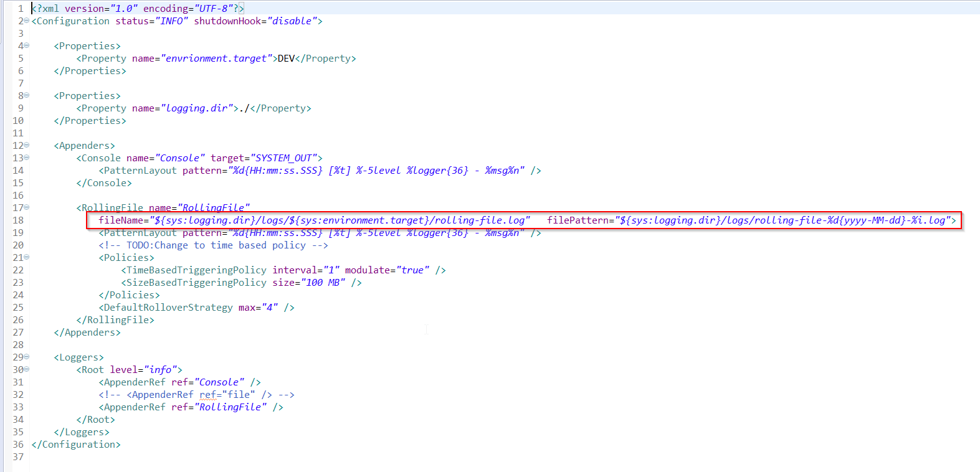Image resolution: width=980 pixels, height=472 pixels.
Task: Click the closing Configuration tag on line 36
Action: [x=76, y=445]
